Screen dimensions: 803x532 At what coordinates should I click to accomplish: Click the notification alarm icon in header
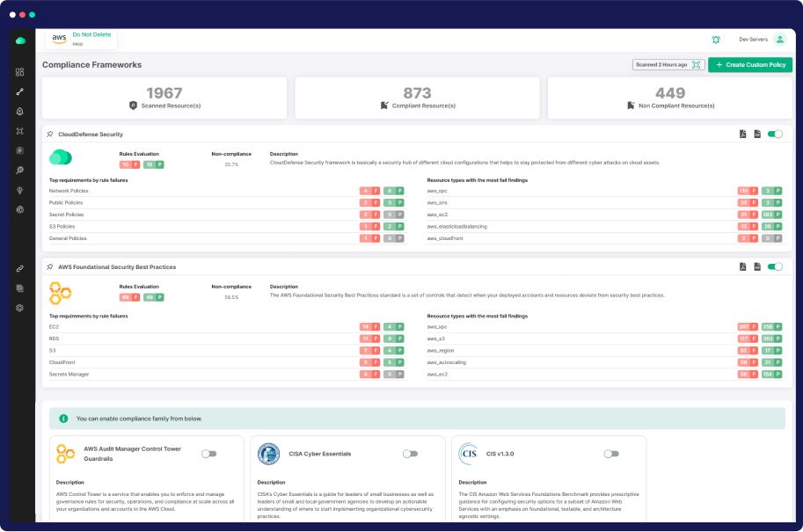point(716,40)
